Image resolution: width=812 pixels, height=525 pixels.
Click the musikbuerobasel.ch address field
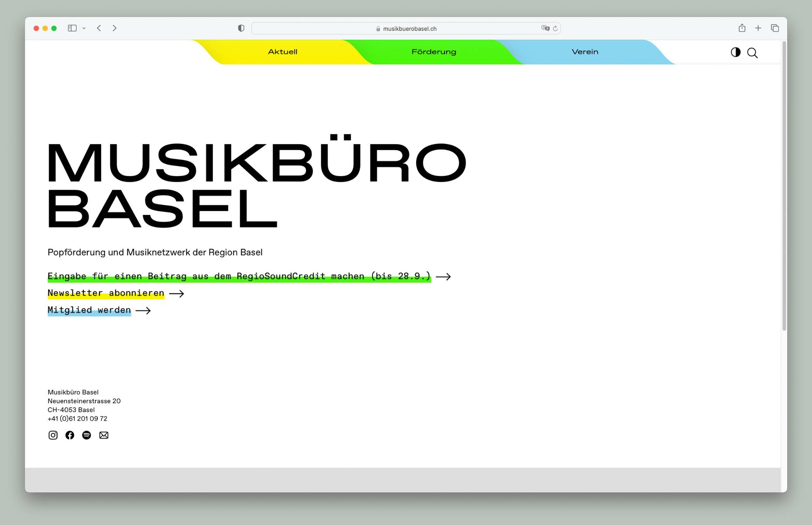click(x=406, y=28)
